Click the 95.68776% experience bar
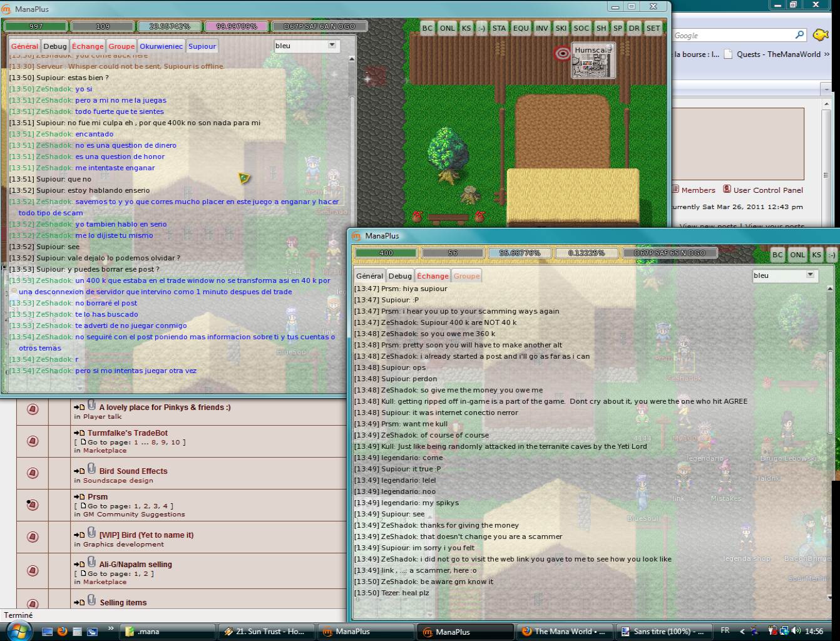The width and height of the screenshot is (840, 641). pos(520,253)
